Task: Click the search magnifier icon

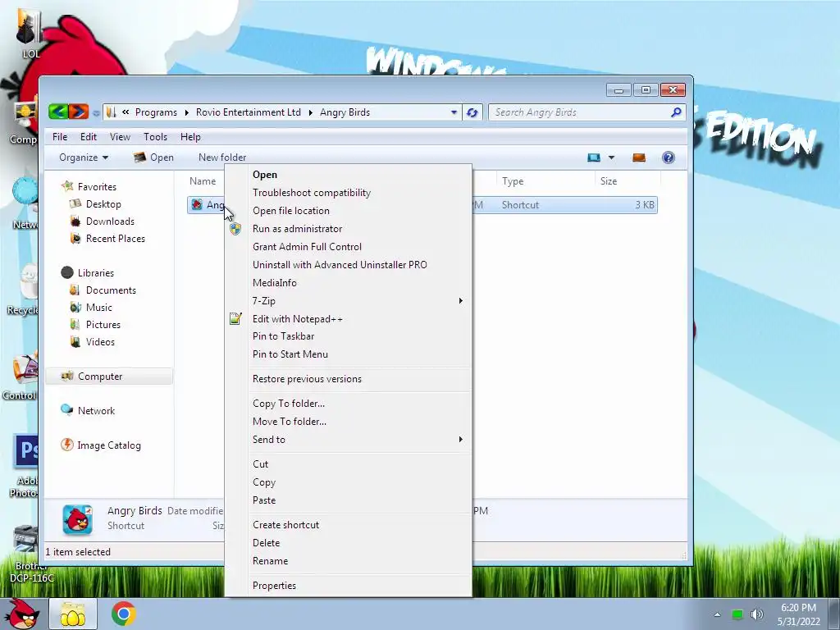Action: tap(676, 112)
